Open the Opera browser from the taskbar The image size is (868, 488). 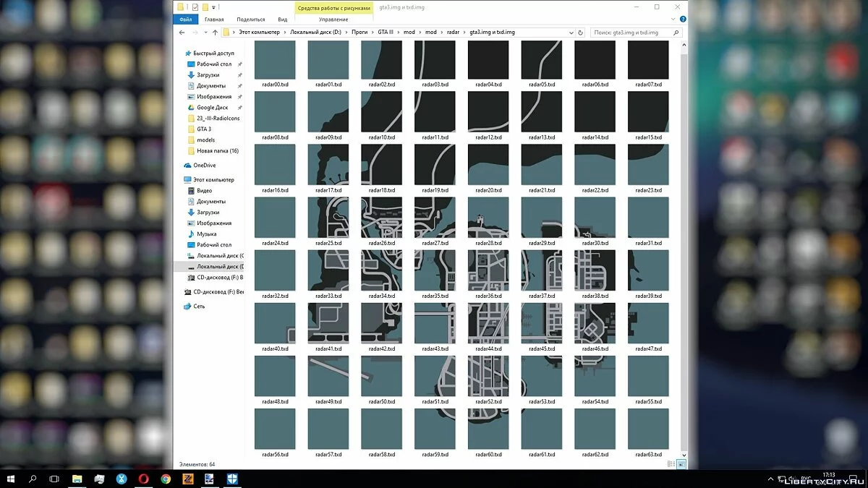point(144,479)
